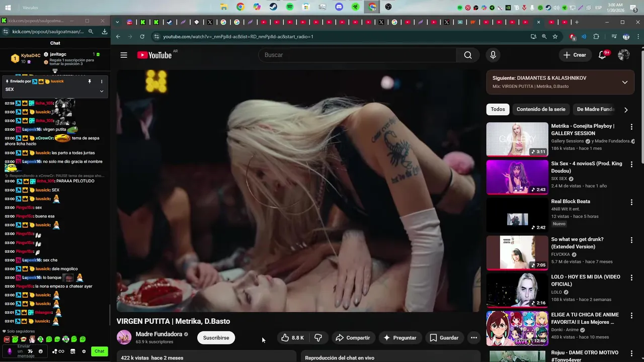Select Contenido de la serie chip
The height and width of the screenshot is (362, 644).
(541, 109)
